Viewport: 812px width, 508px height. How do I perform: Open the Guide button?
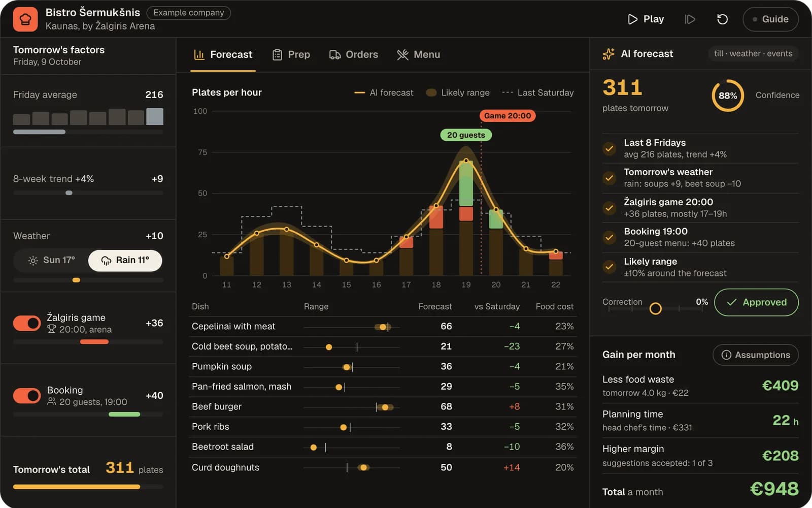(x=770, y=19)
